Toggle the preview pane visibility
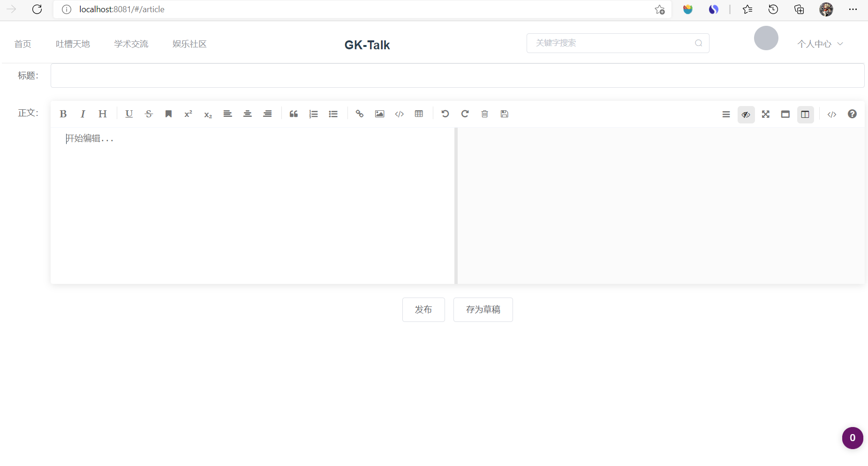 point(746,114)
